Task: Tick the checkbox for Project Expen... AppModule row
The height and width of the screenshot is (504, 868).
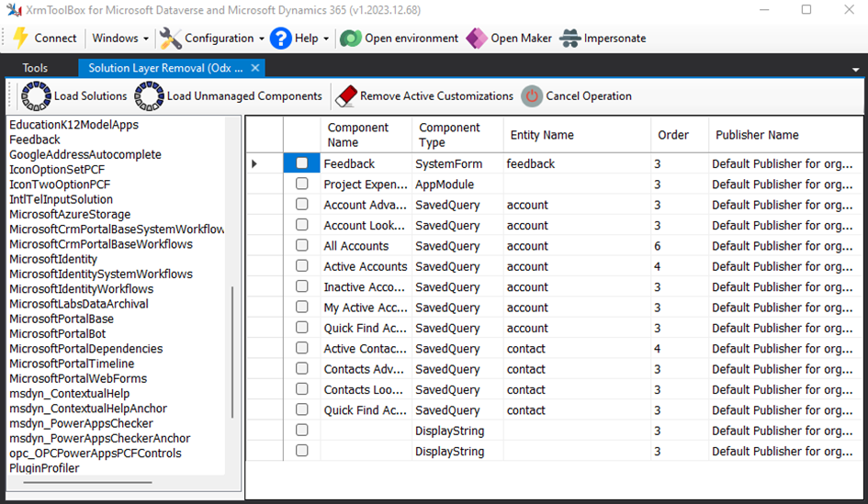Action: 301,183
